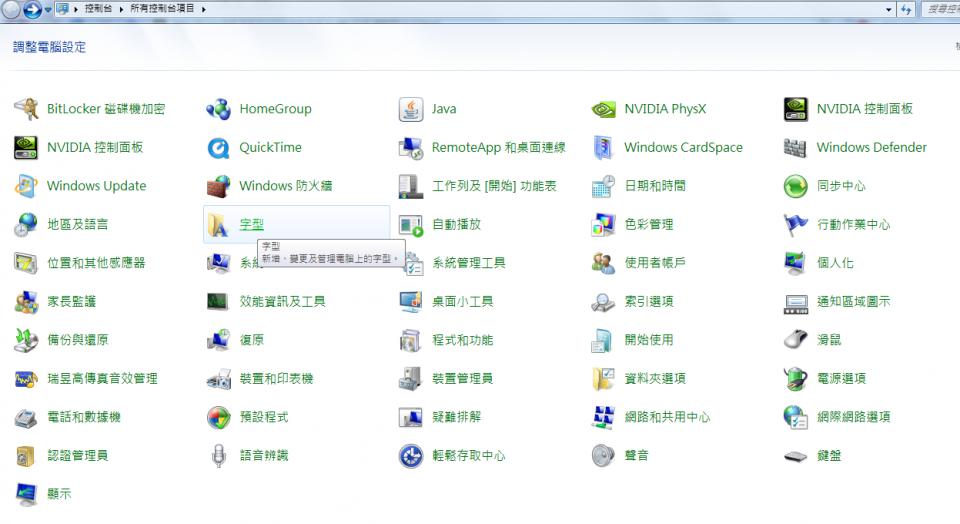This screenshot has height=524, width=960.
Task: Open the 裝置和印表機 printer icon
Action: 219,379
